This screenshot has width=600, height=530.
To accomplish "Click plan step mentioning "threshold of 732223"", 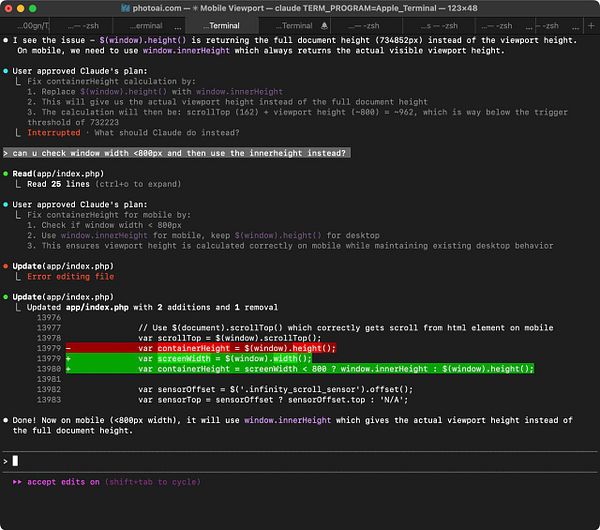I will tap(297, 117).
